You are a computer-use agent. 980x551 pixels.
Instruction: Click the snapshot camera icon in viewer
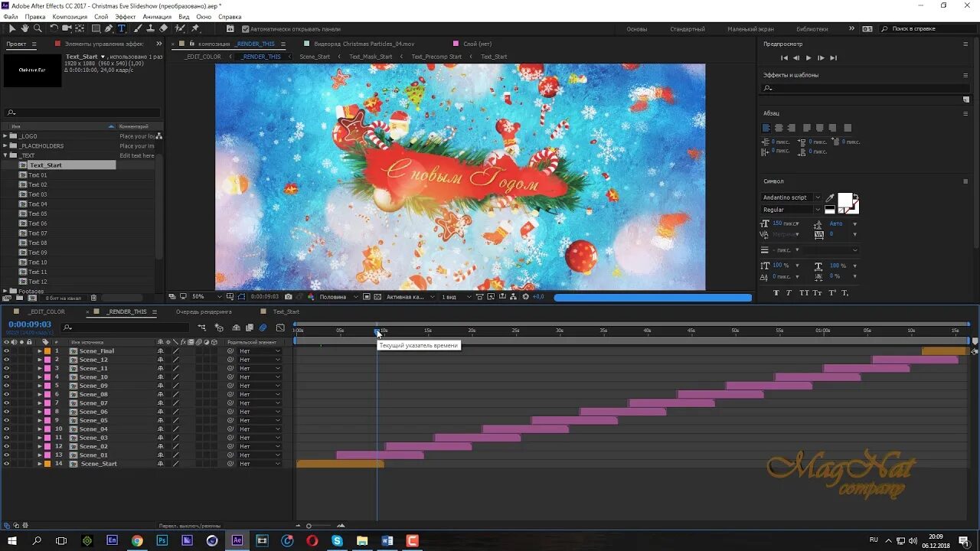[x=288, y=297]
